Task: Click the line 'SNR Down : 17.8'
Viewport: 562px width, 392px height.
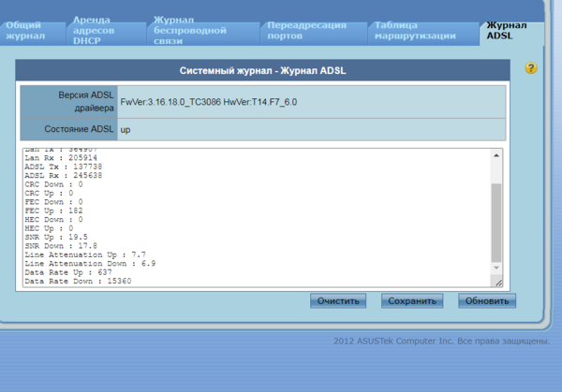Action: 61,246
